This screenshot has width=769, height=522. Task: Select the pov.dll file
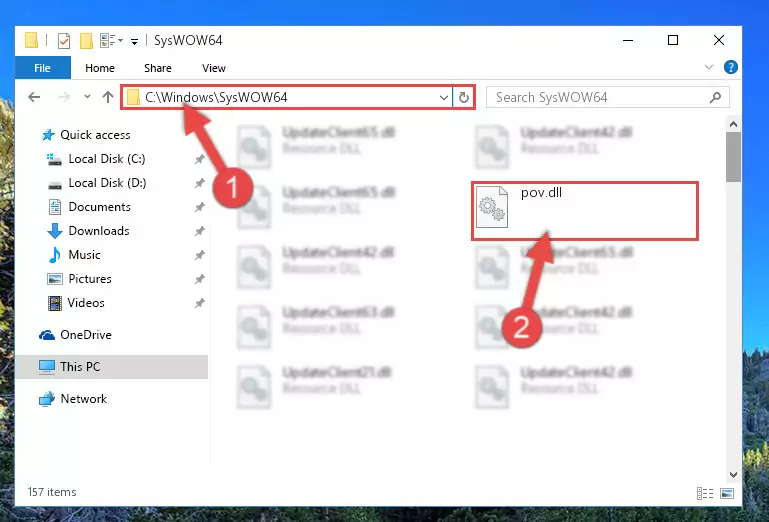(585, 211)
